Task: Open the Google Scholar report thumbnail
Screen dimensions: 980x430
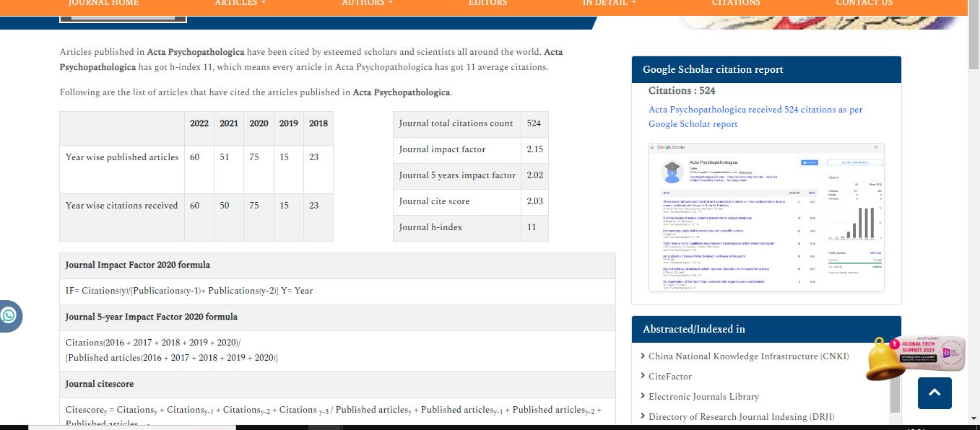Action: click(766, 217)
